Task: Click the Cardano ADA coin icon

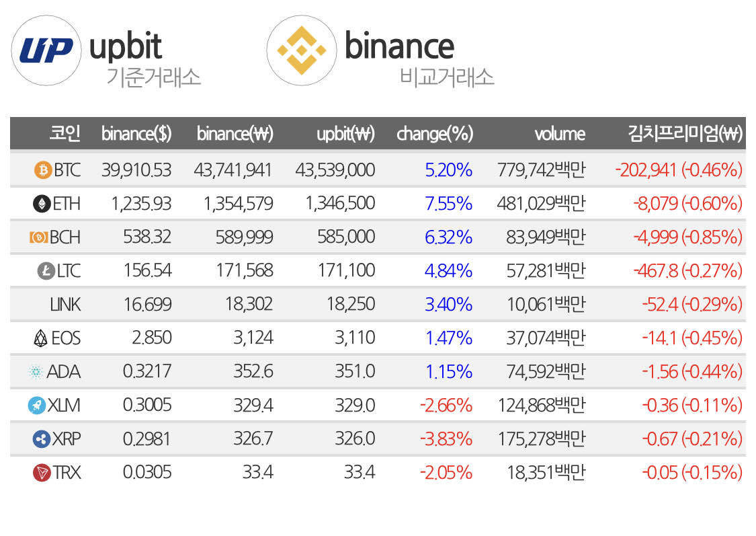Action: pyautogui.click(x=36, y=372)
